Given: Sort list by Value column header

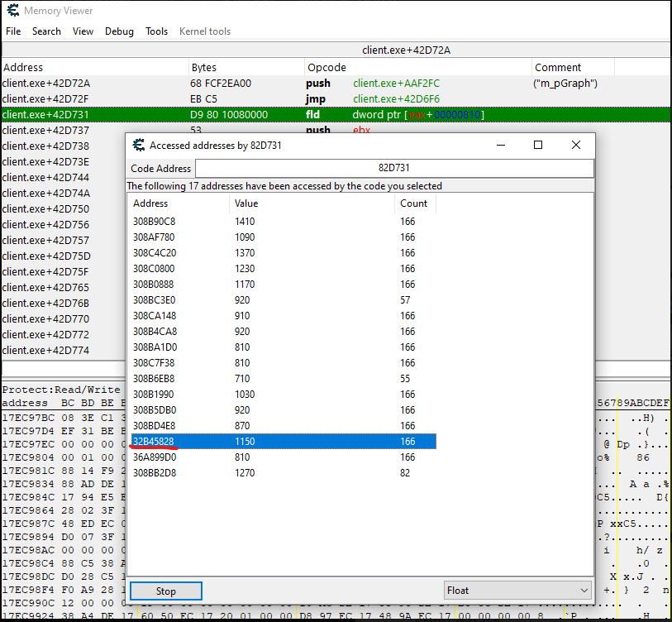Looking at the screenshot, I should click(246, 203).
